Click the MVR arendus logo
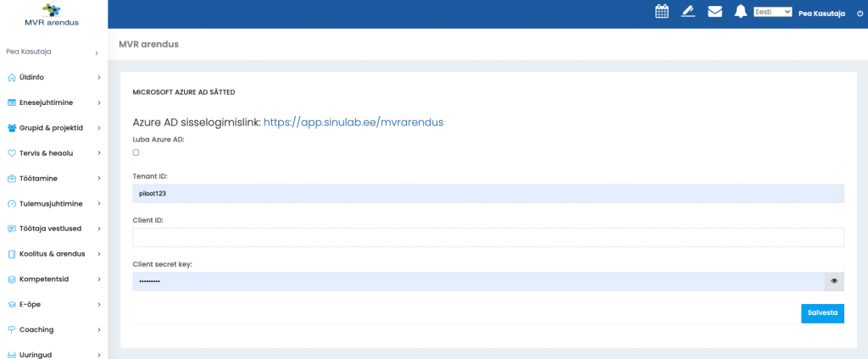This screenshot has height=359, width=868. 52,14
